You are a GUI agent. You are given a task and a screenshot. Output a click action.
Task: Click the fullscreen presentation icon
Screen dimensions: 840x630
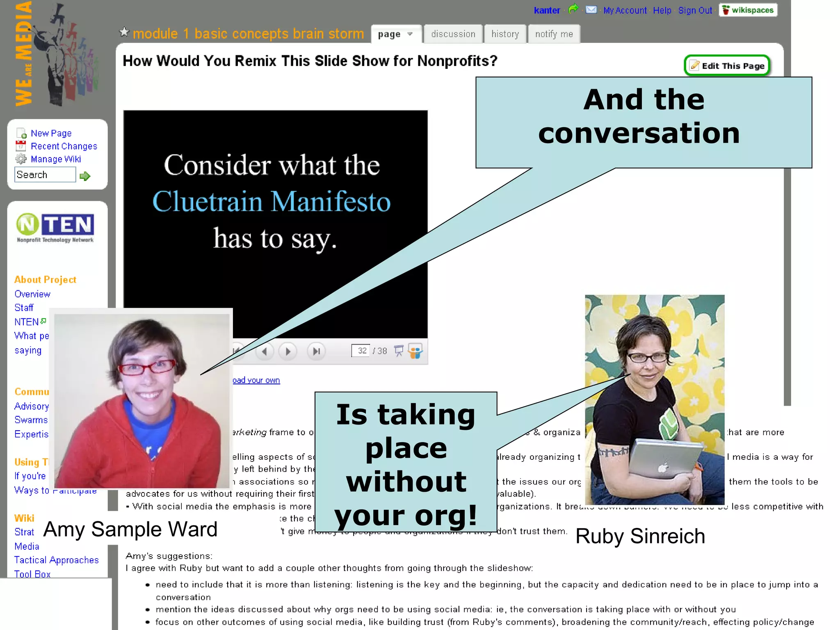click(x=399, y=351)
